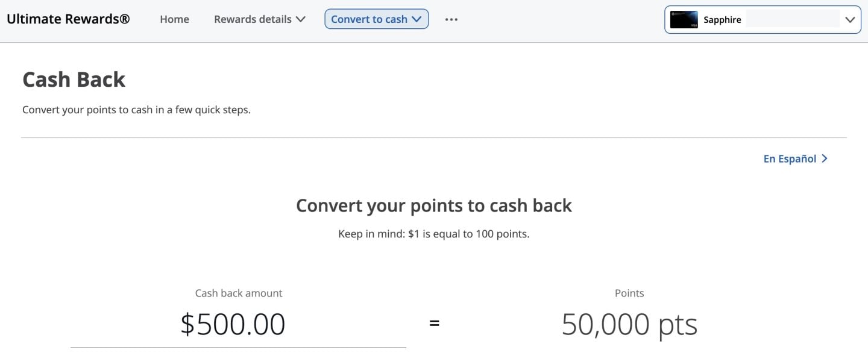The height and width of the screenshot is (356, 868).
Task: Click the 50,000 pts points value
Action: coord(629,325)
